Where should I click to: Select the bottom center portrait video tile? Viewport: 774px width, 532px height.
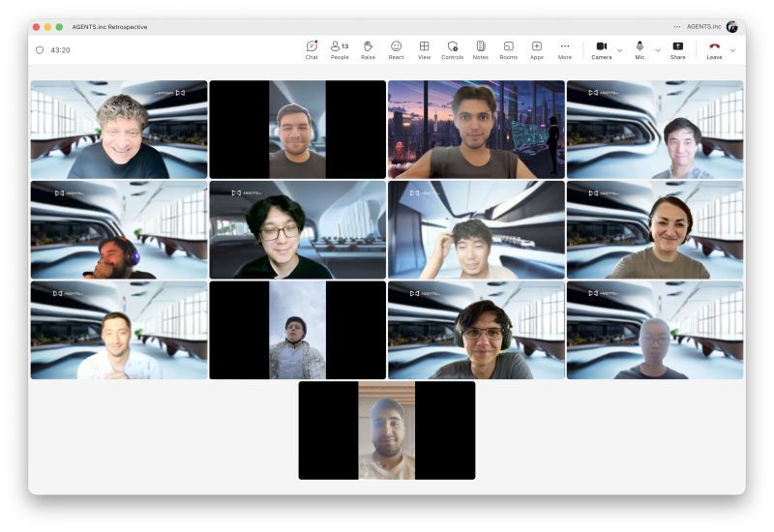pos(387,430)
